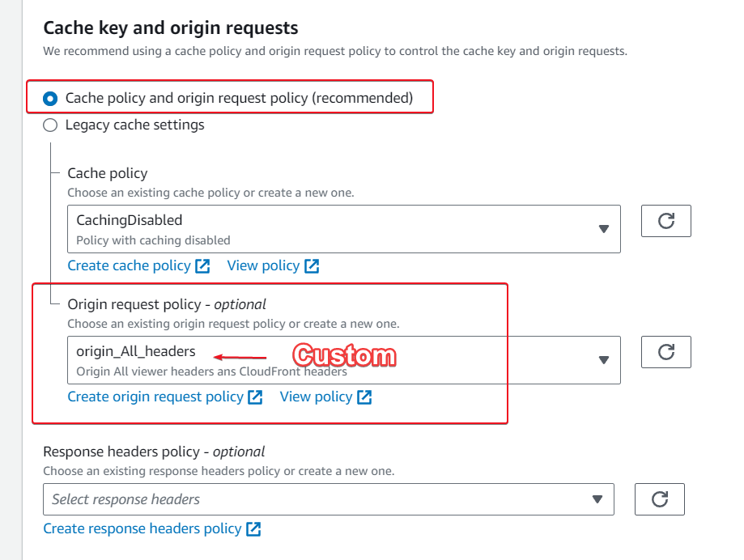Viewport: 744px width, 560px height.
Task: Open View policy link under Cache policy
Action: point(263,265)
